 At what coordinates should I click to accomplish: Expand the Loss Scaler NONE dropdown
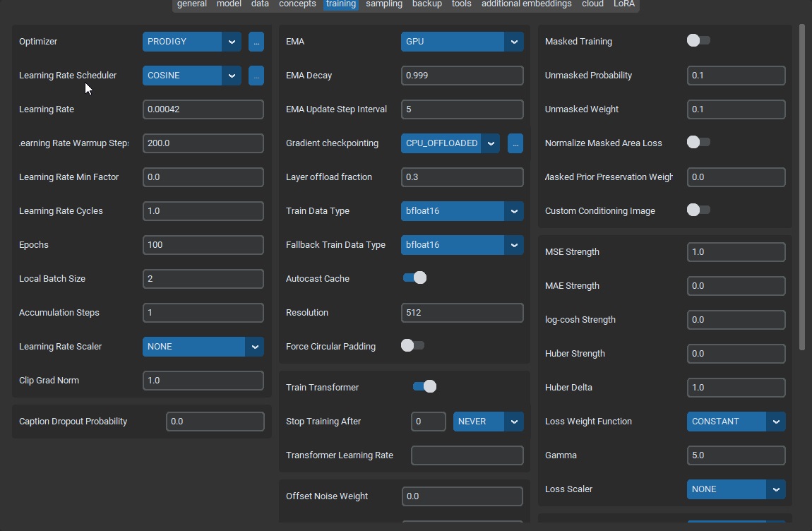736,489
